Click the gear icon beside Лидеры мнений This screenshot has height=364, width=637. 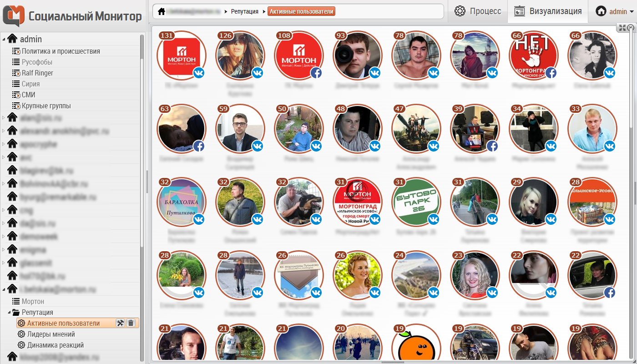click(x=21, y=334)
